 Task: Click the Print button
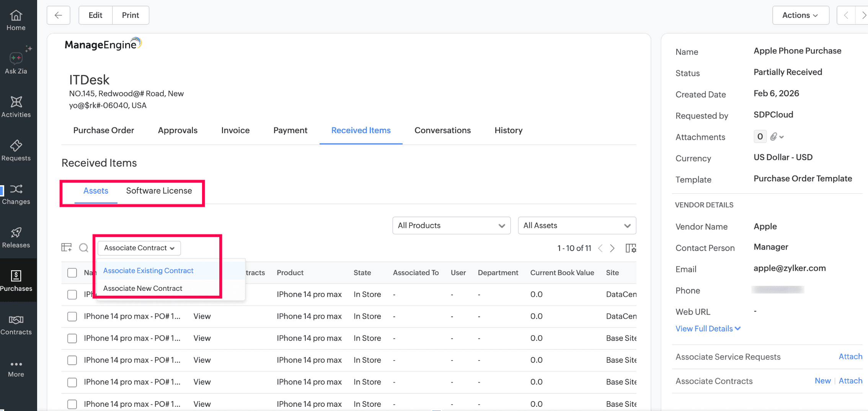(130, 15)
